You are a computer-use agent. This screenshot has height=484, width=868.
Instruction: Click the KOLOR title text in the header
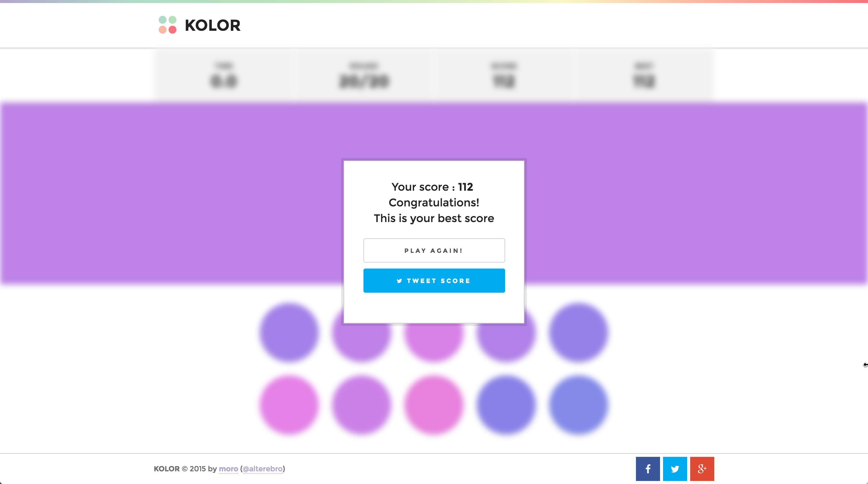212,26
